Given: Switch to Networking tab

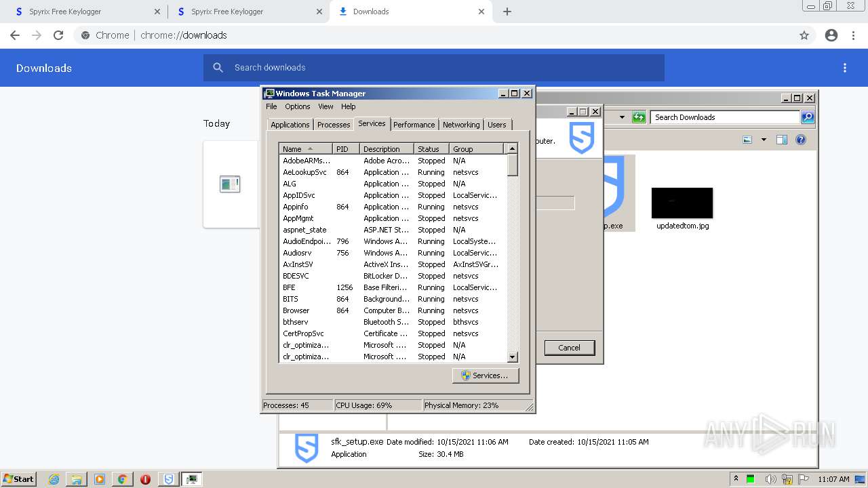Looking at the screenshot, I should [461, 125].
